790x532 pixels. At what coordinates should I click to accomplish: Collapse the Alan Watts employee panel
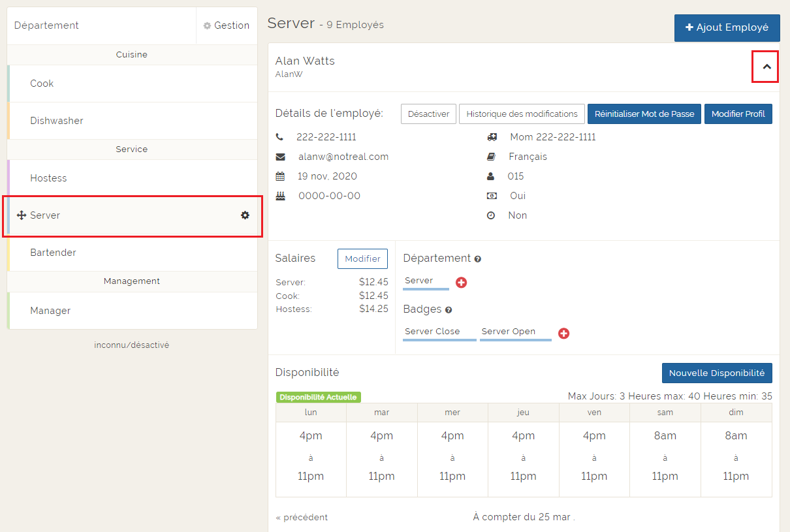(x=766, y=67)
